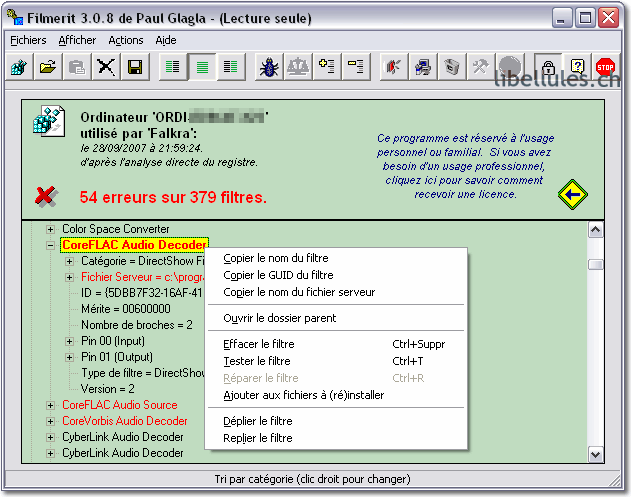This screenshot has width=631, height=497.
Task: Click the yellow diamond back-arrow icon
Action: click(x=572, y=195)
